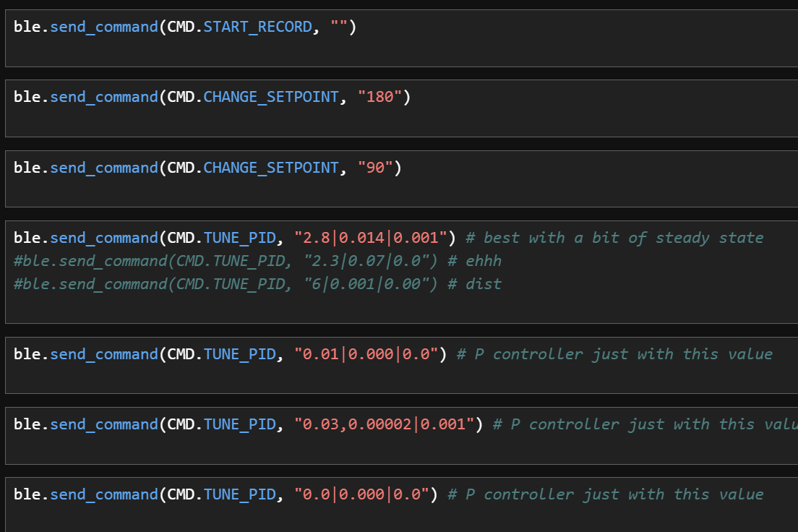
Task: Place cursor in the empty "" string argument
Action: point(339,27)
